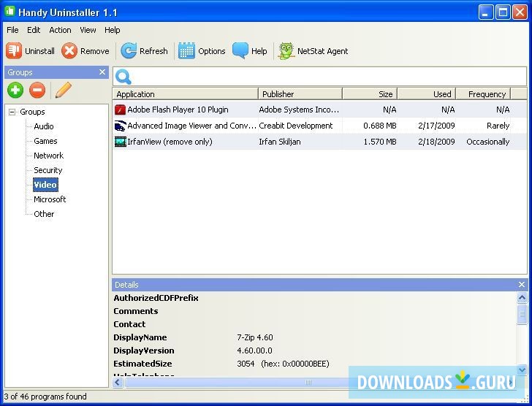Viewport: 532px width, 406px height.
Task: Click the Details scrollbar up arrow
Action: pyautogui.click(x=522, y=298)
